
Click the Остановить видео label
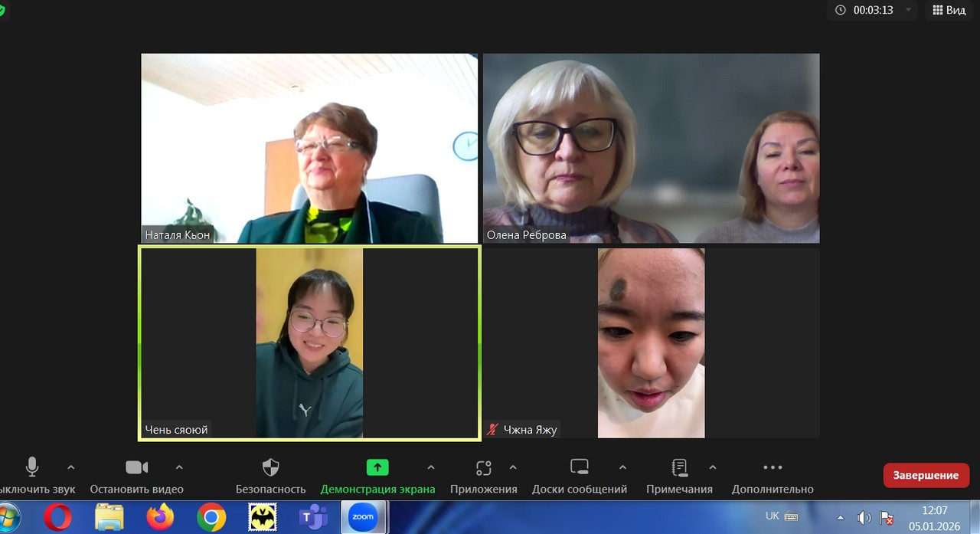[136, 489]
